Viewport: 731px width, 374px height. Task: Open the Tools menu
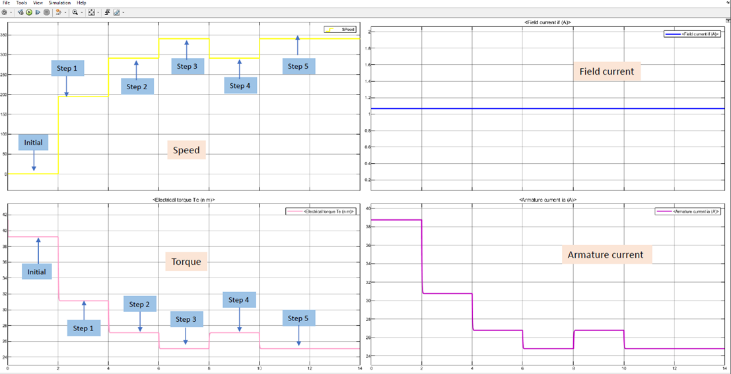tap(21, 3)
